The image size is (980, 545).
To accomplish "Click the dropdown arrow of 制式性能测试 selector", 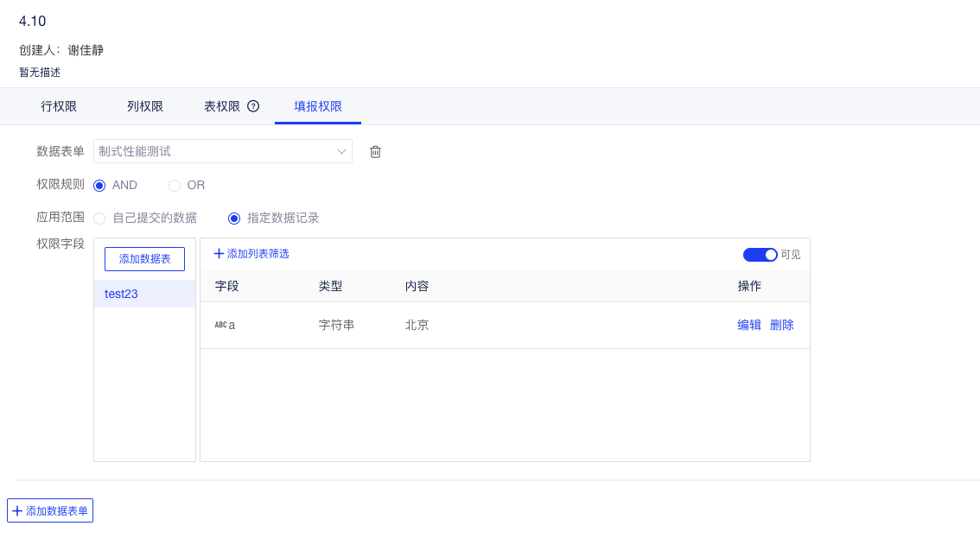I will [x=341, y=151].
